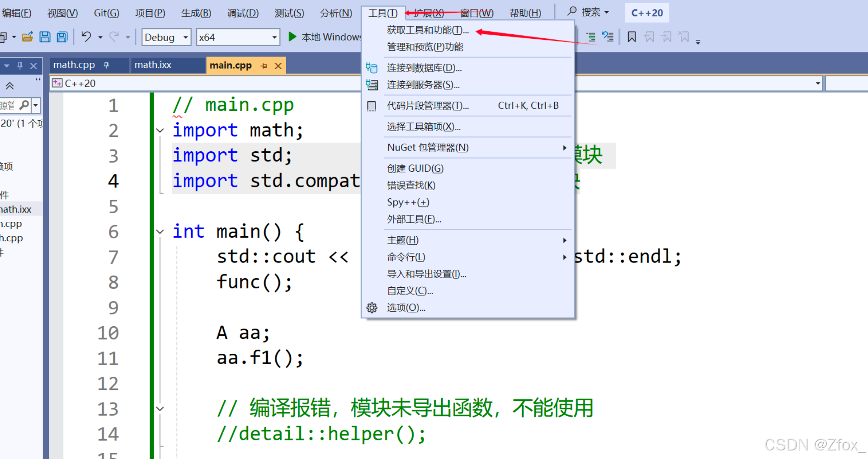This screenshot has width=868, height=459.
Task: Open the 帮助 menu
Action: click(x=525, y=13)
